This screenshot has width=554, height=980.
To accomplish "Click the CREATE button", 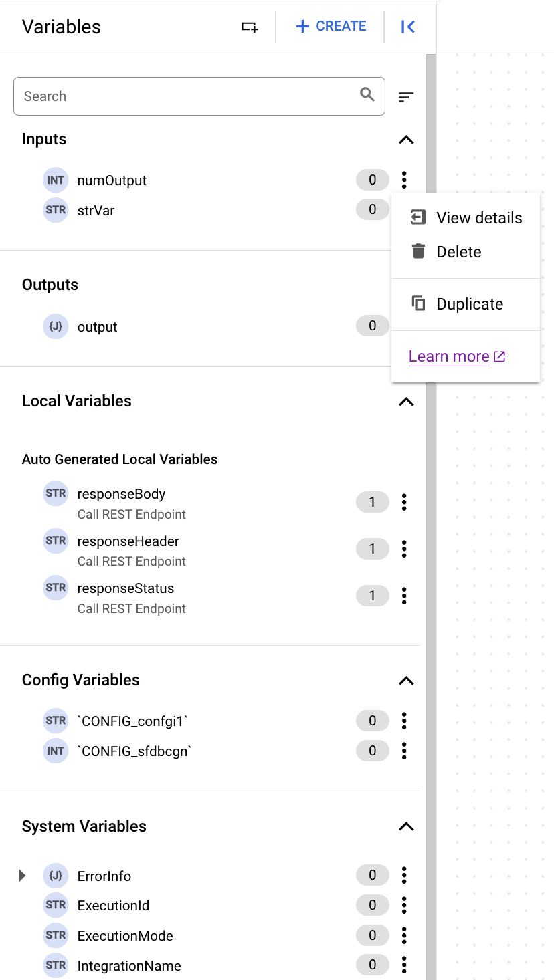I will pos(331,26).
